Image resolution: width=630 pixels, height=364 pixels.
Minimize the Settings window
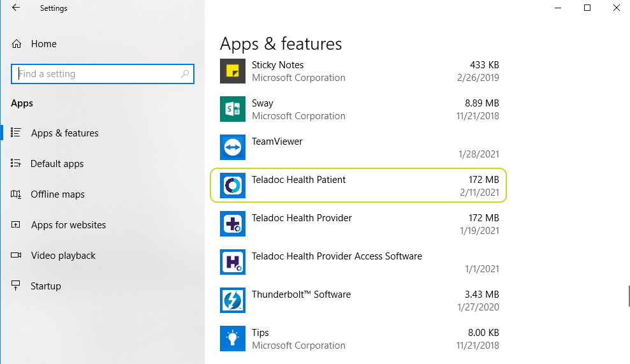558,8
